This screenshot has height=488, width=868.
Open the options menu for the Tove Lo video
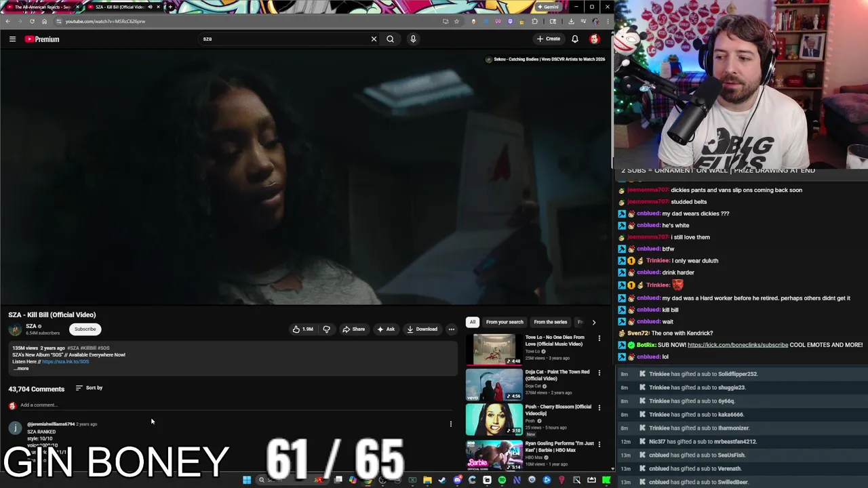tap(599, 338)
